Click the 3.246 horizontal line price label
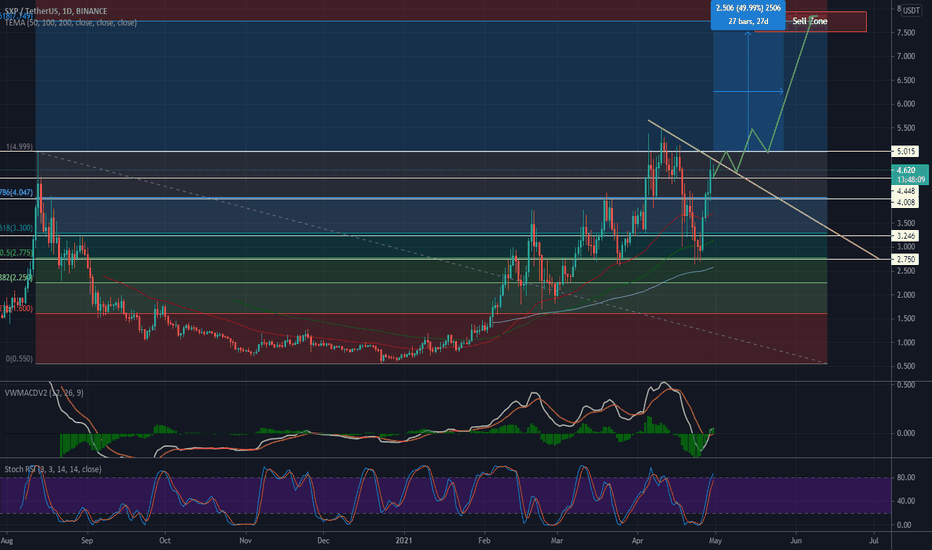Screen dimensions: 932x550 click(905, 236)
